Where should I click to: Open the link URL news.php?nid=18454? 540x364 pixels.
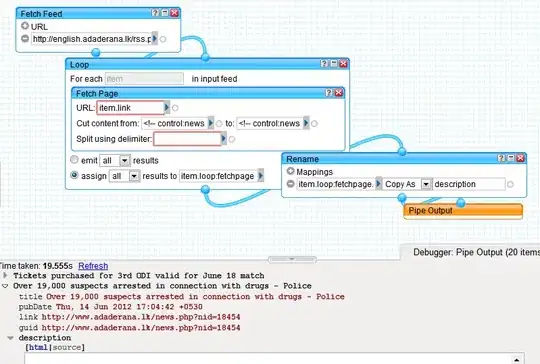(141, 317)
